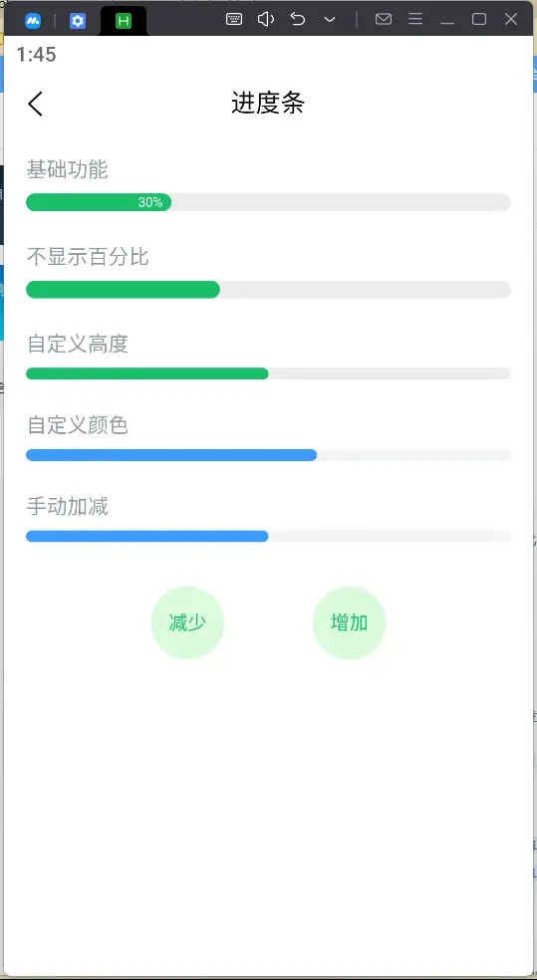Viewport: 537px width, 980px height.
Task: Click the progress bar under 不显示百分比
Action: pos(269,290)
